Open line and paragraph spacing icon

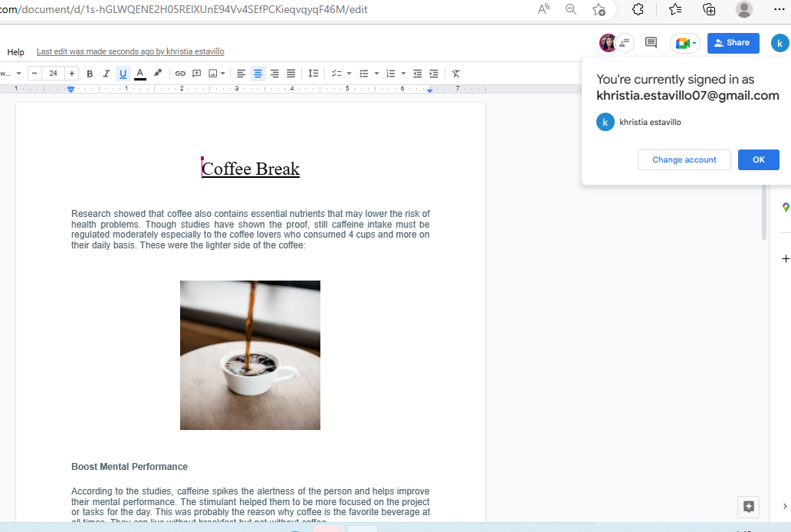pyautogui.click(x=313, y=74)
